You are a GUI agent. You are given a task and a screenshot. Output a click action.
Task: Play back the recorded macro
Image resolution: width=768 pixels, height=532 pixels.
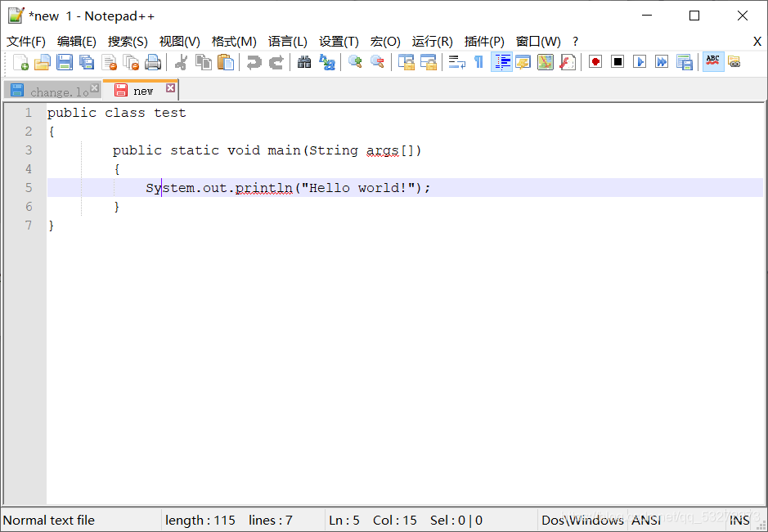[x=640, y=61]
